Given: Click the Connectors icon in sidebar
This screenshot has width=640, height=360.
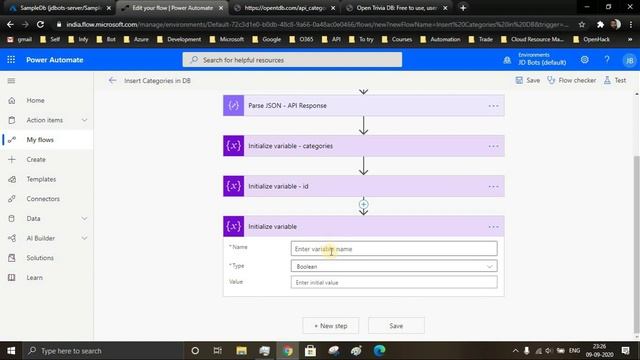Looking at the screenshot, I should click(12, 199).
